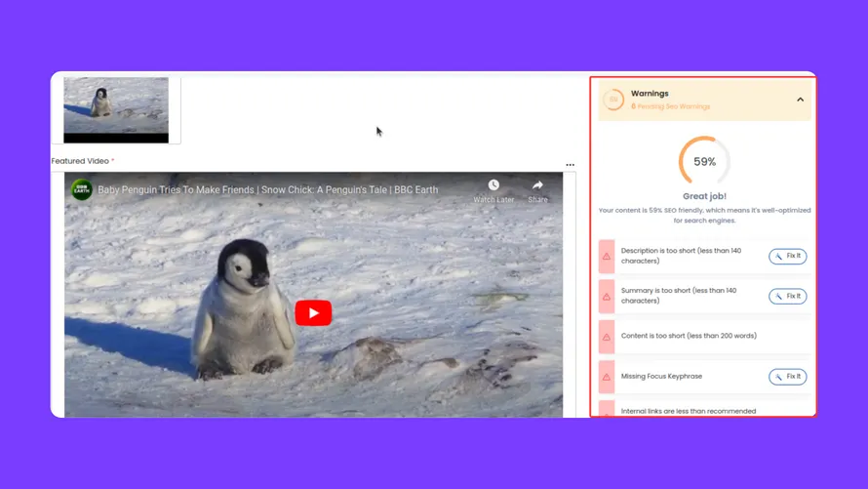Click the 59% SEO score progress circle
868x489 pixels.
704,162
